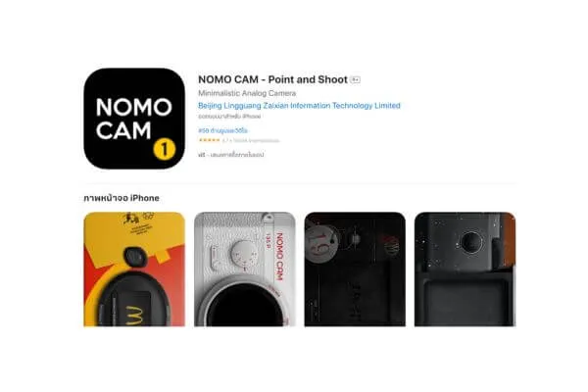Click the yellow number 1 badge on app icon
Viewport: 588px width, 392px height.
(x=165, y=149)
